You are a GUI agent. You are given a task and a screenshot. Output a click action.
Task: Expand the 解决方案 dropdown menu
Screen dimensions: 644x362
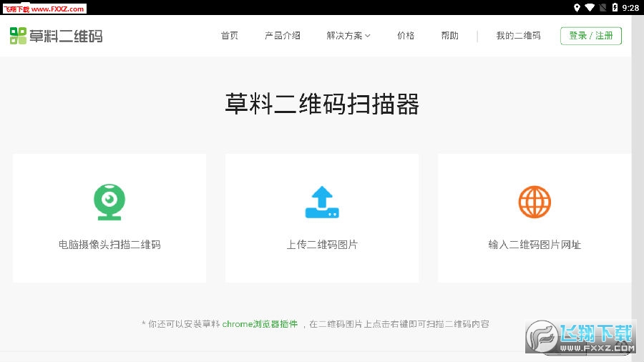[x=348, y=36]
